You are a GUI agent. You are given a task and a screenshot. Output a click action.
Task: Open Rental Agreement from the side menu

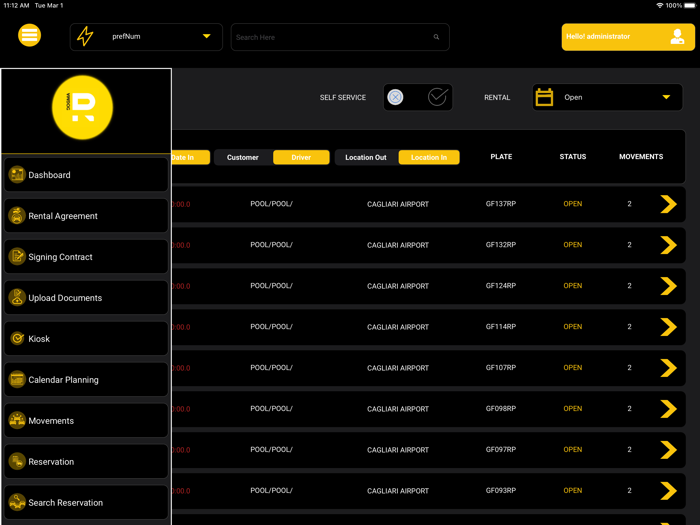point(86,216)
